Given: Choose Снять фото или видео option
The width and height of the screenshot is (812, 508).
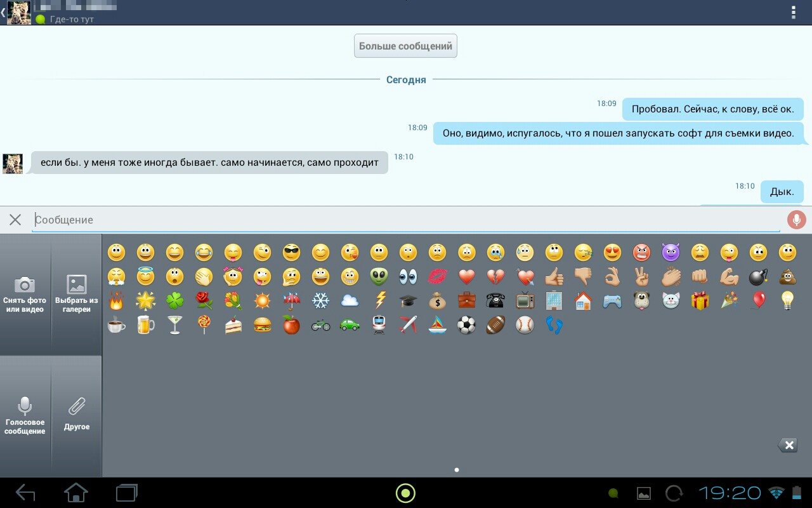Looking at the screenshot, I should (25, 294).
